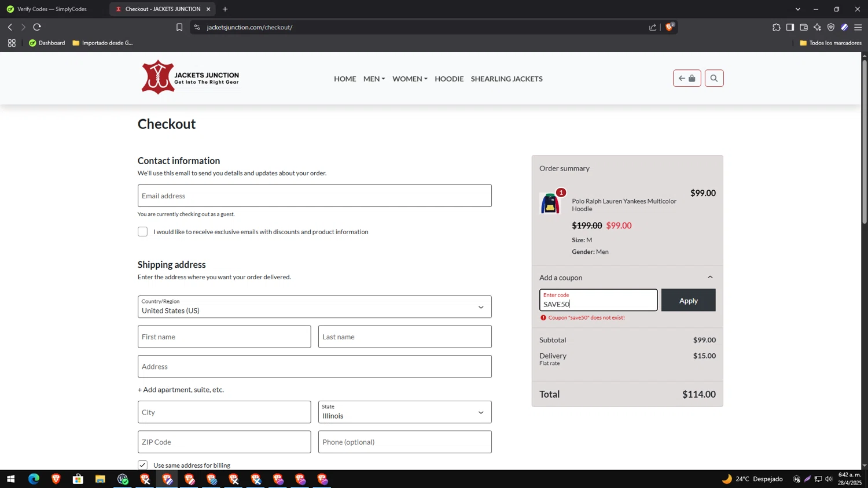Go to the HOME page

pyautogui.click(x=345, y=79)
